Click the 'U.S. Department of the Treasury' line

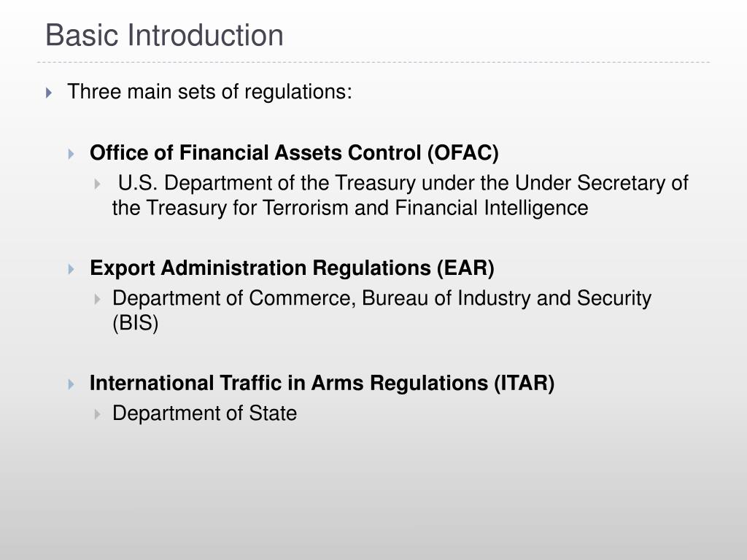click(403, 183)
